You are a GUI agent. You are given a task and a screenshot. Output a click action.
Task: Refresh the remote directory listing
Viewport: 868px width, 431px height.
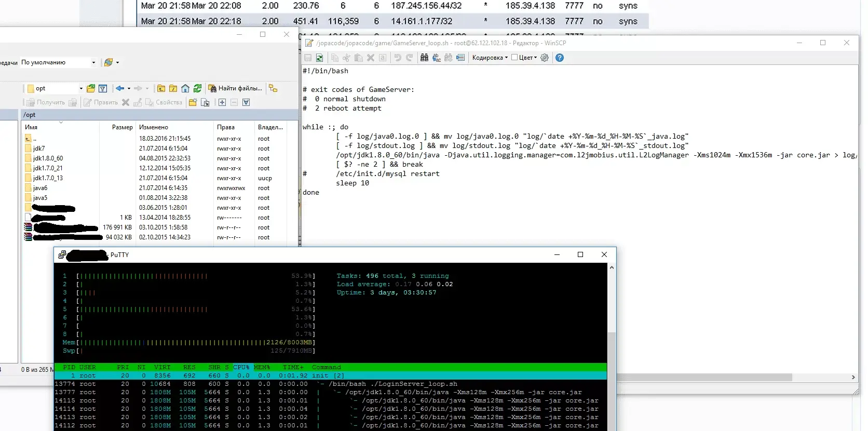[x=197, y=88]
